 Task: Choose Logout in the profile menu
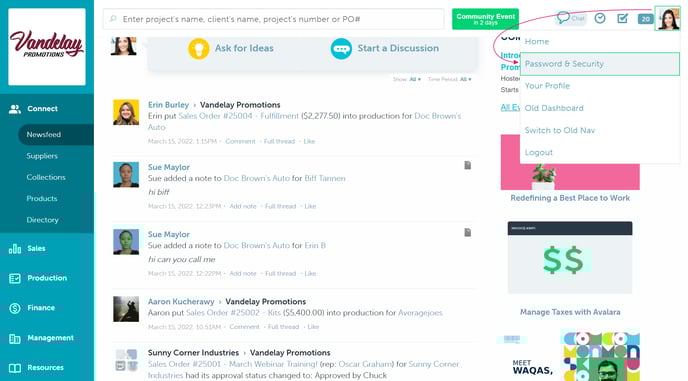coord(538,153)
